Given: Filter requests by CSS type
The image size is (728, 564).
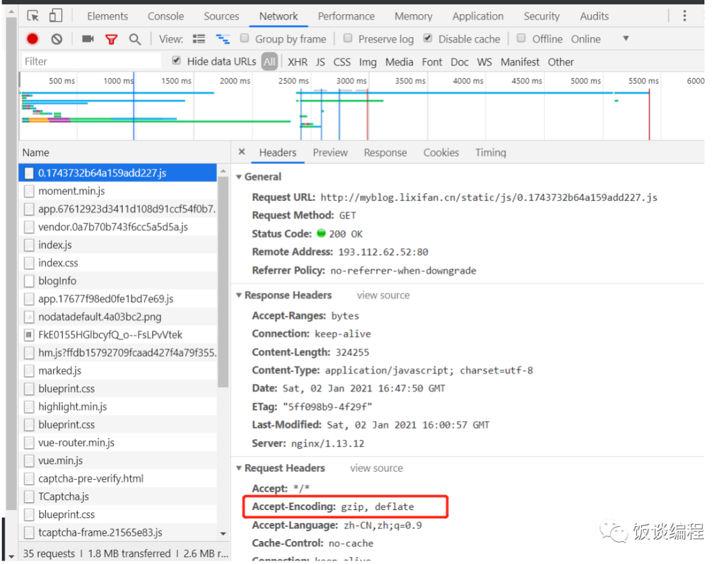Looking at the screenshot, I should click(342, 62).
